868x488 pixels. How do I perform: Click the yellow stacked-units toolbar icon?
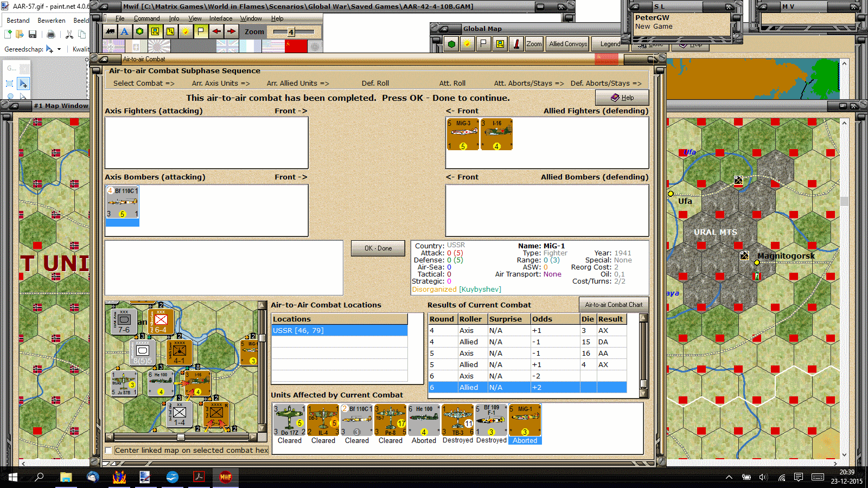170,31
